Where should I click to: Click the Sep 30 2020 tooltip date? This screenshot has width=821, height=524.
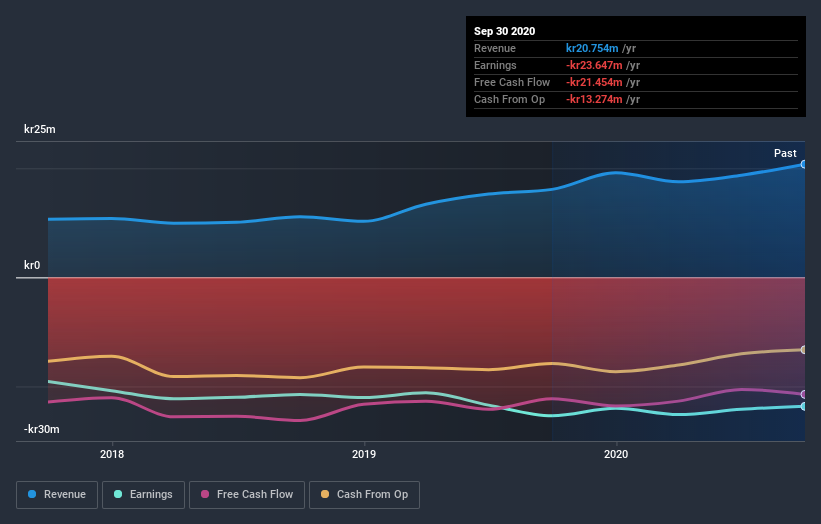[x=505, y=31]
